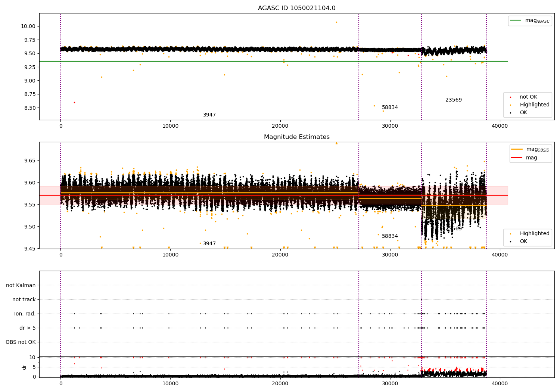560x392 pixels.
Task: Click the 'not Kalman' row label
Action: click(x=21, y=286)
